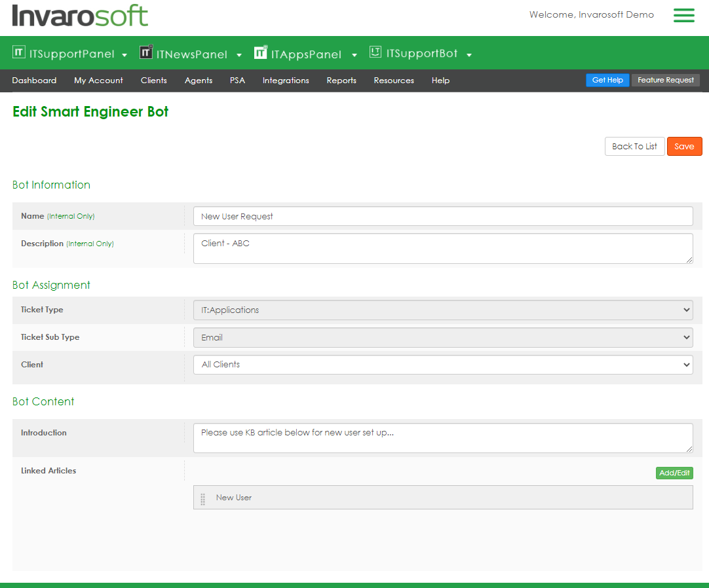
Task: Click the ITSupportPanel logo icon
Action: tap(19, 52)
